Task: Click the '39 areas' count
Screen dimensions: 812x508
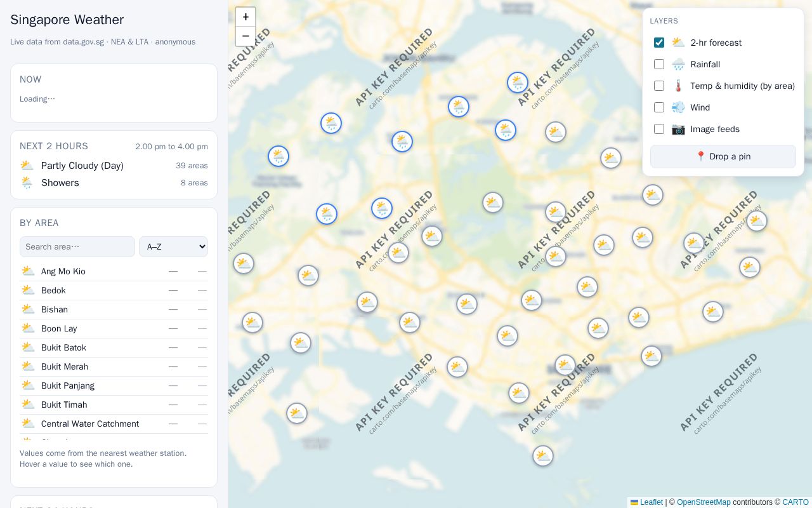Action: (x=192, y=166)
